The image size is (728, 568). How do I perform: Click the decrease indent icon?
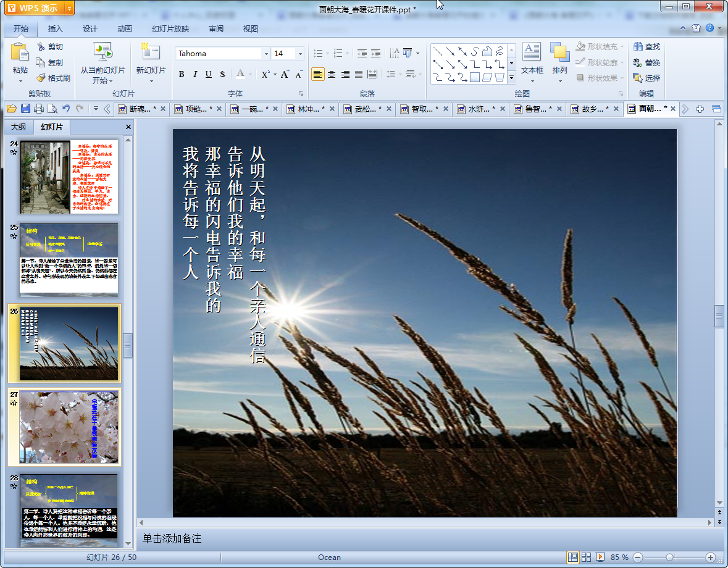click(x=362, y=53)
